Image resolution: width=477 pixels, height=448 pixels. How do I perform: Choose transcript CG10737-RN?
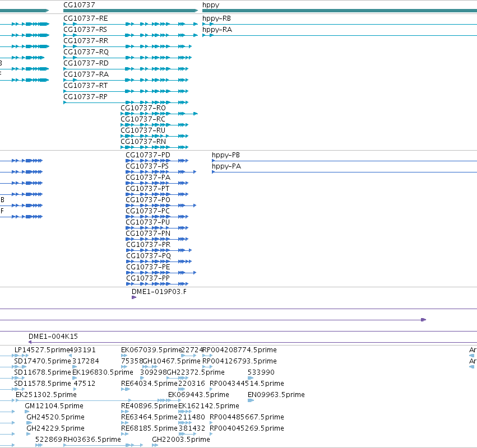click(143, 142)
